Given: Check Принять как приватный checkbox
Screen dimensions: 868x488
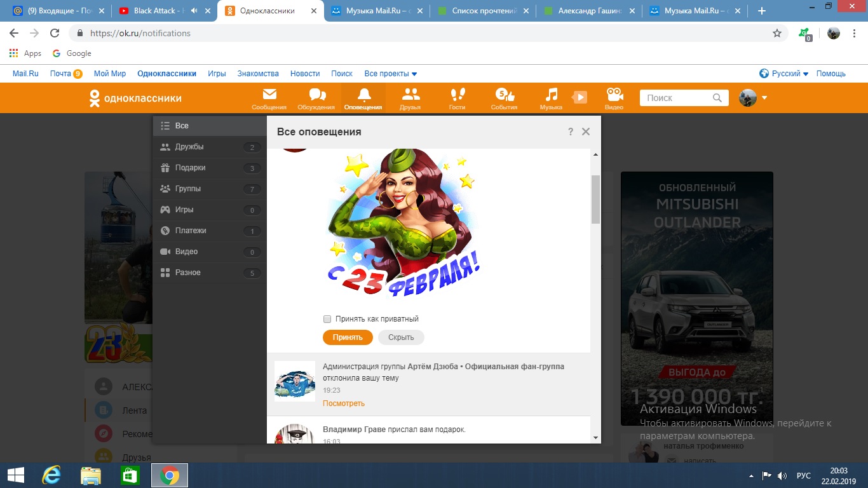Looking at the screenshot, I should click(327, 319).
